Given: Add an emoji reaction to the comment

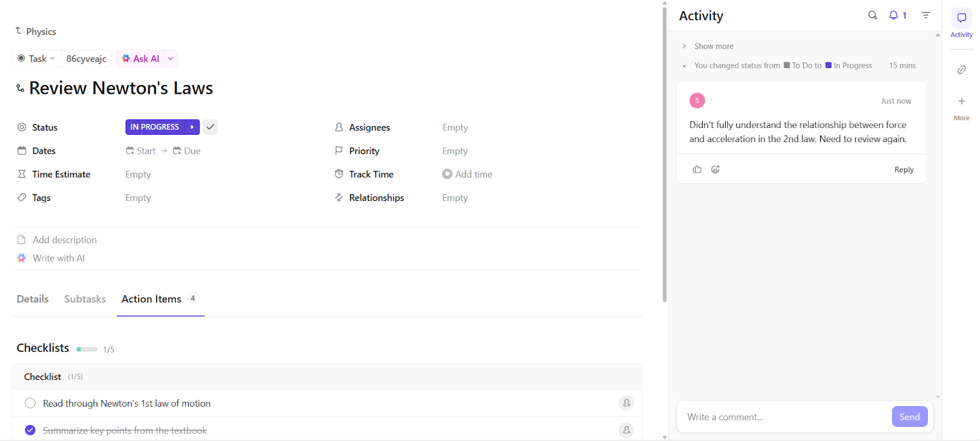Looking at the screenshot, I should click(715, 170).
